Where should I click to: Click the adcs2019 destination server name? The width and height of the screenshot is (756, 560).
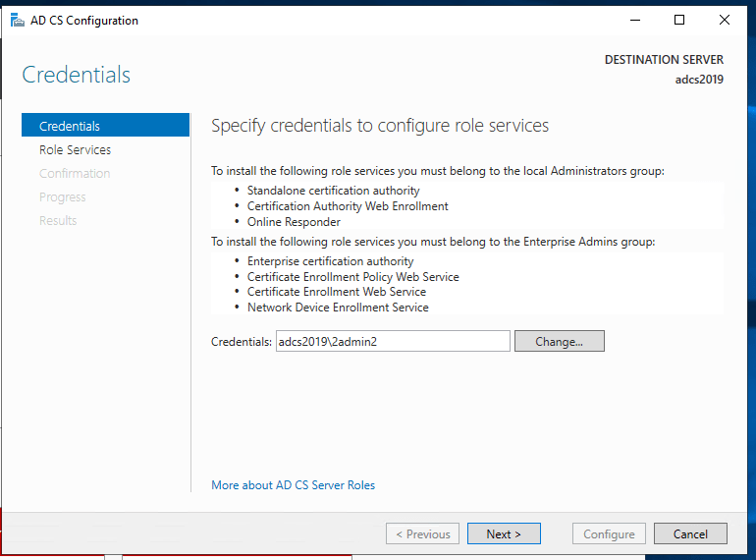click(x=699, y=80)
